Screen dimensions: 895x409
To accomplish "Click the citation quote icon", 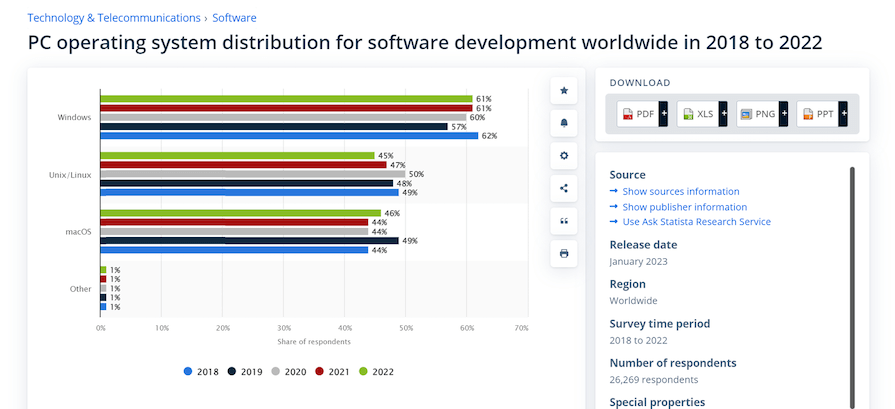I will click(x=563, y=221).
